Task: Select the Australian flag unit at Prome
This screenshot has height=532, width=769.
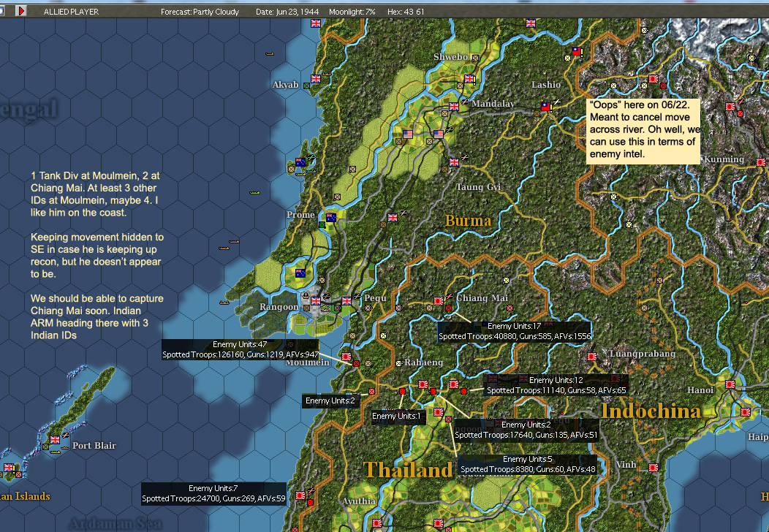Action: tap(331, 218)
